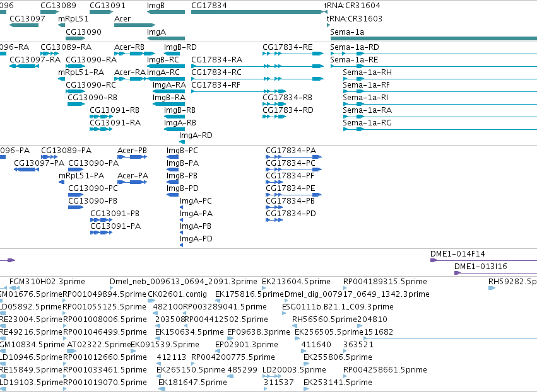
Task: Select the Sema-1a-RG transcript label
Action: click(x=367, y=123)
